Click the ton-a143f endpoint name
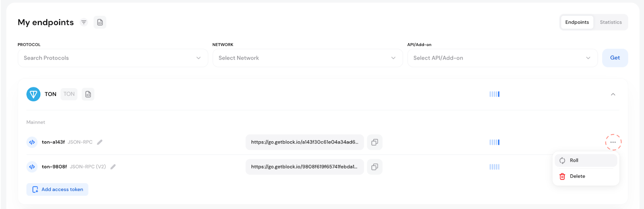The height and width of the screenshot is (209, 644). pos(53,142)
